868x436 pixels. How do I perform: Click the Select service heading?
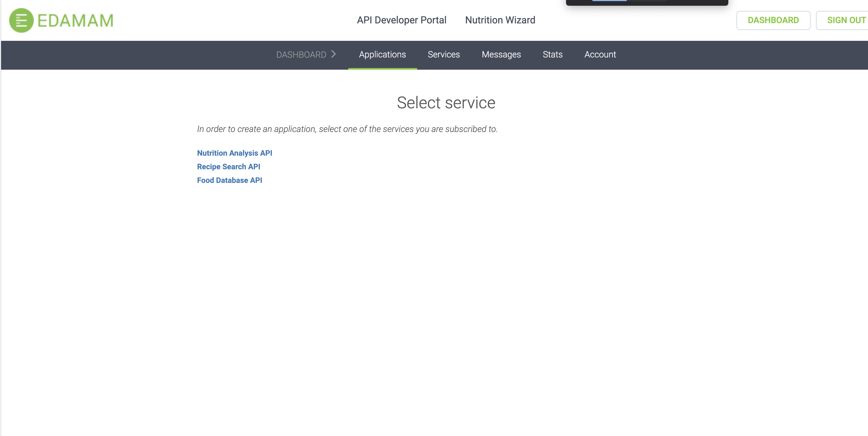pos(446,103)
